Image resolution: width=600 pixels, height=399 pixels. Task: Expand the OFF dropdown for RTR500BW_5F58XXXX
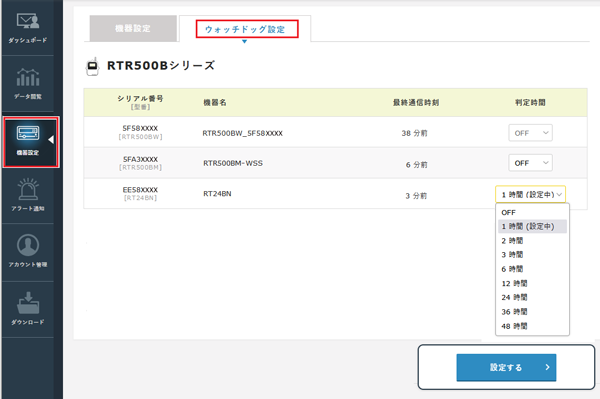(530, 133)
